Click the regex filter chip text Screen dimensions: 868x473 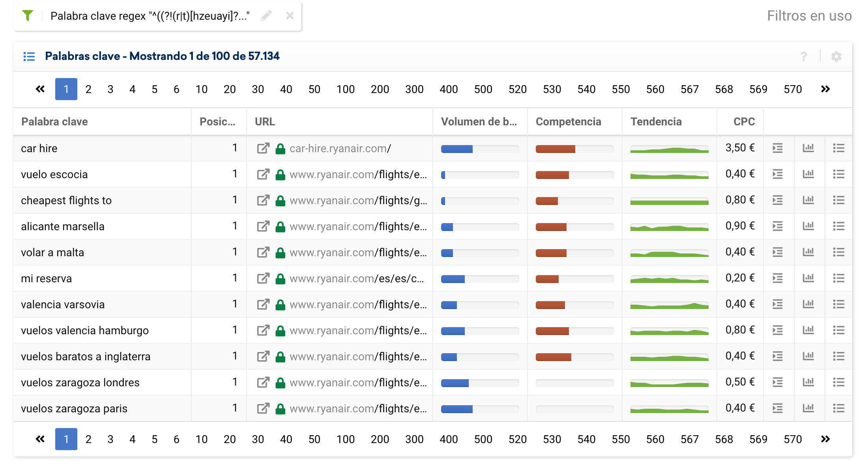[150, 16]
